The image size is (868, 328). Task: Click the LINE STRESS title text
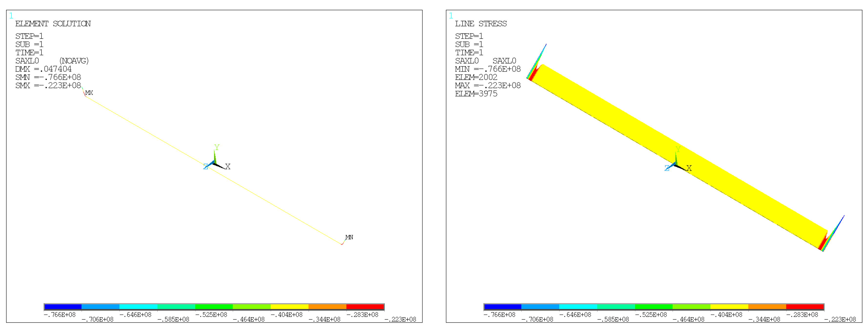pos(480,24)
